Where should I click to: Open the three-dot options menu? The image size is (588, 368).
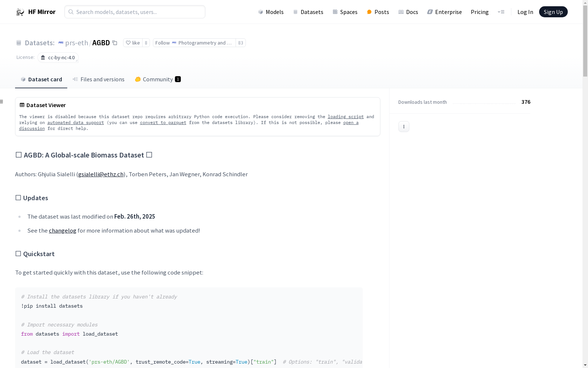[404, 127]
